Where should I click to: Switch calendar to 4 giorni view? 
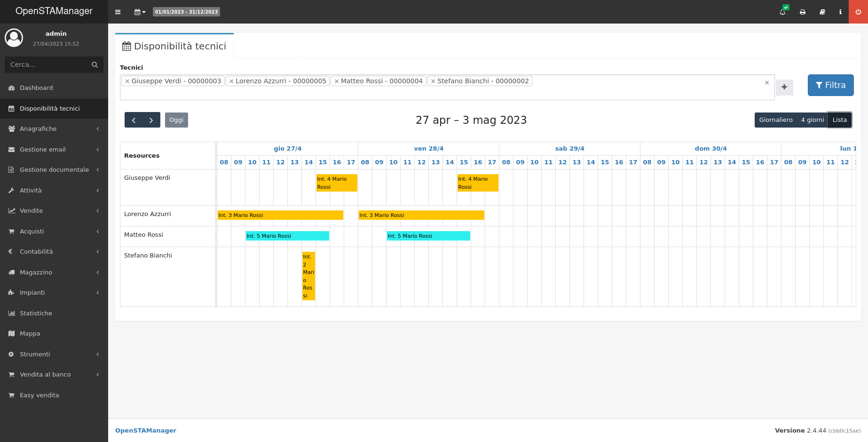coord(812,120)
